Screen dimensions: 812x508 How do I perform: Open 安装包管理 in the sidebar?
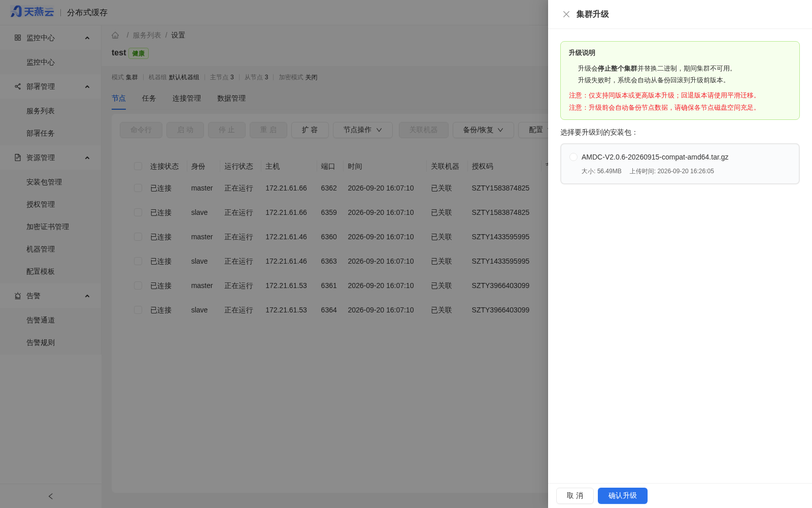coord(51,182)
